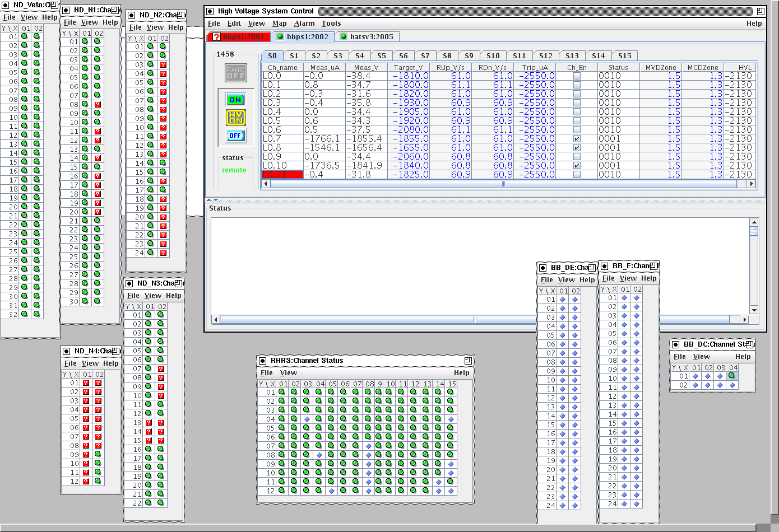This screenshot has width=779, height=532.
Task: Click ND_N4 row 09 column 02 green indicator
Action: click(98, 454)
